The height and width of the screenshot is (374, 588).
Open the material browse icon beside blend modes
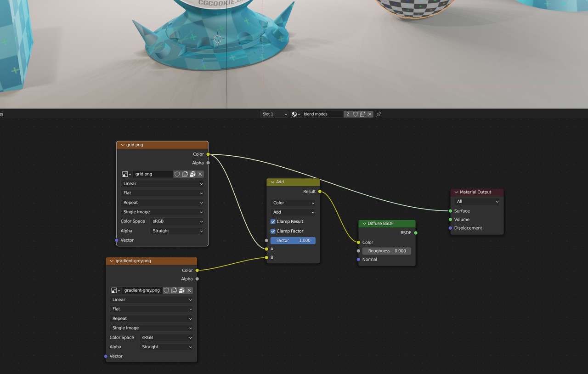point(296,114)
